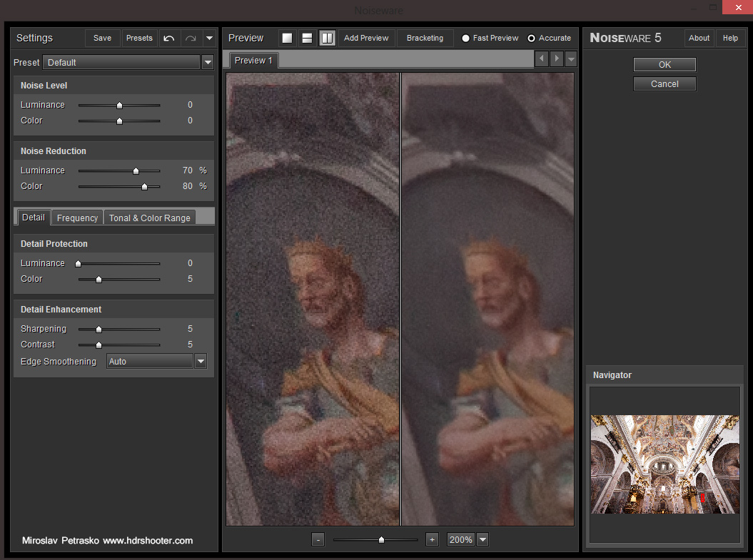Select Accurate preview mode
Screen dimensions: 753x560
(x=531, y=38)
